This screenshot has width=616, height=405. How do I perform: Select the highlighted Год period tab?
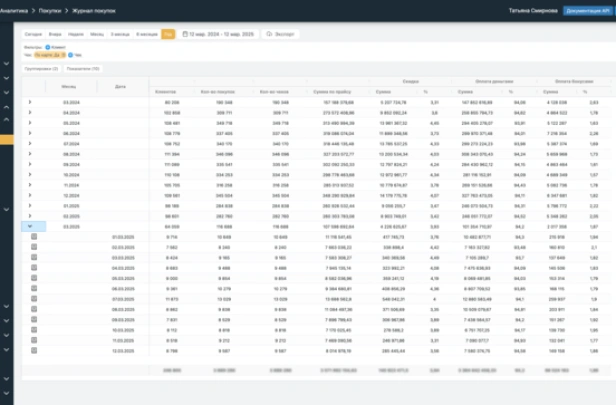[x=167, y=33]
